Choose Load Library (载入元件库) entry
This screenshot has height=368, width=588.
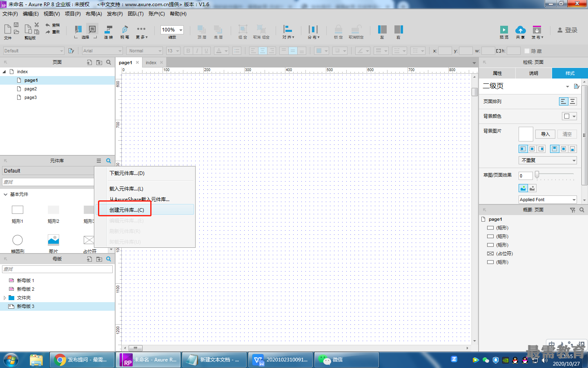click(146, 189)
